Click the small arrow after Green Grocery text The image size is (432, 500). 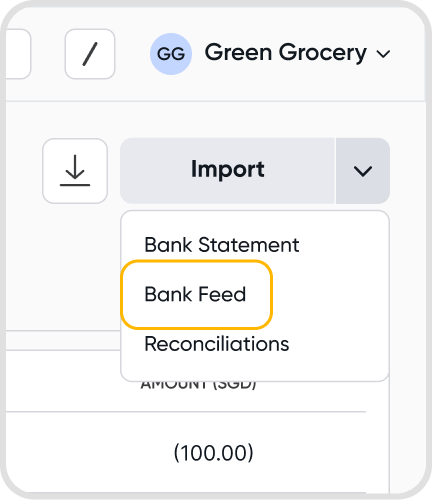pyautogui.click(x=383, y=54)
